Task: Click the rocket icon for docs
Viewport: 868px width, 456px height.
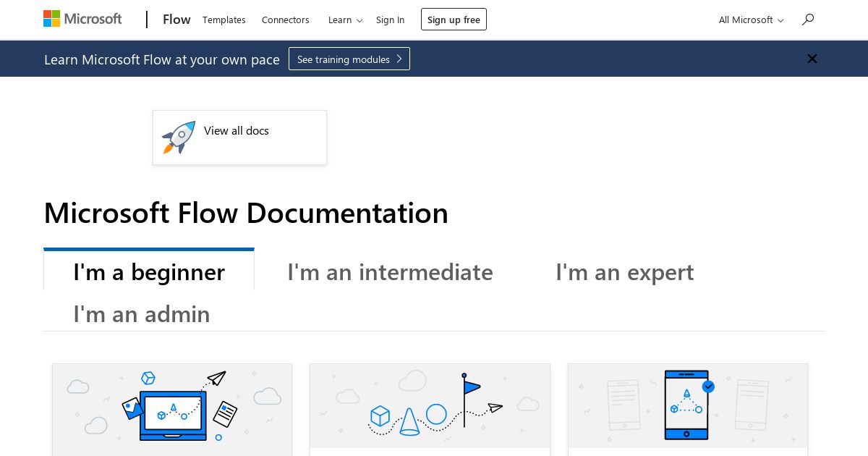Action: [179, 137]
